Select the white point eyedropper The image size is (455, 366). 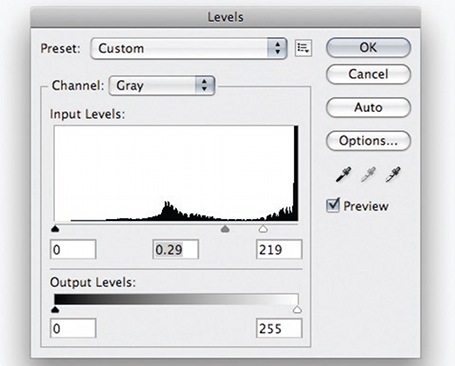[x=393, y=174]
